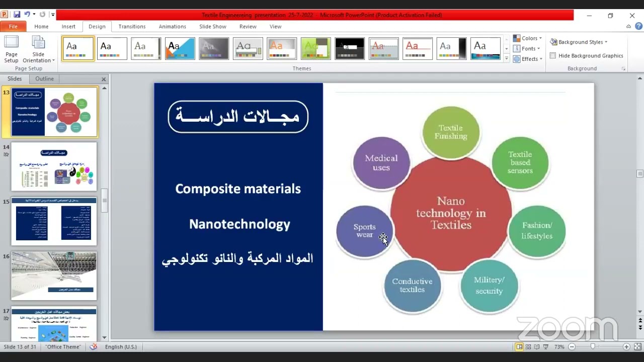Select the Outline pane tab
The width and height of the screenshot is (644, 362).
click(x=44, y=79)
